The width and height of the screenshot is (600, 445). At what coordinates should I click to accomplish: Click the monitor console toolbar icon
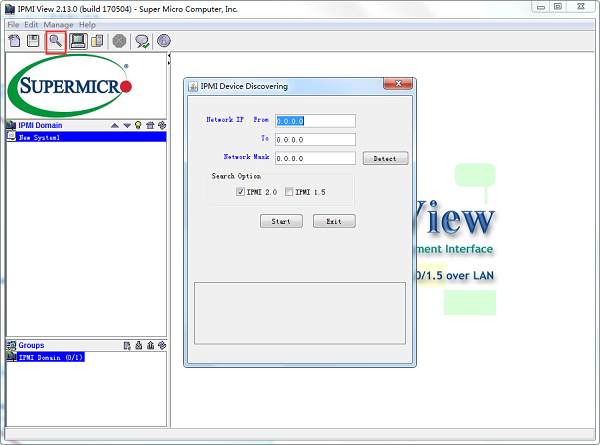coord(78,41)
